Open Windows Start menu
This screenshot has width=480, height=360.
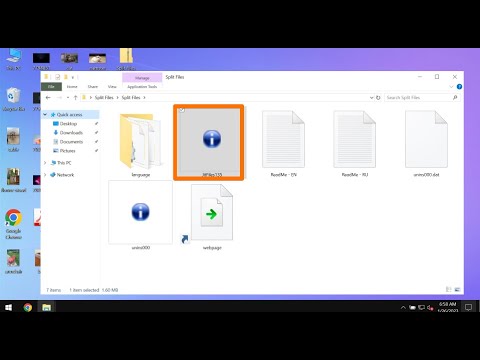(x=8, y=307)
